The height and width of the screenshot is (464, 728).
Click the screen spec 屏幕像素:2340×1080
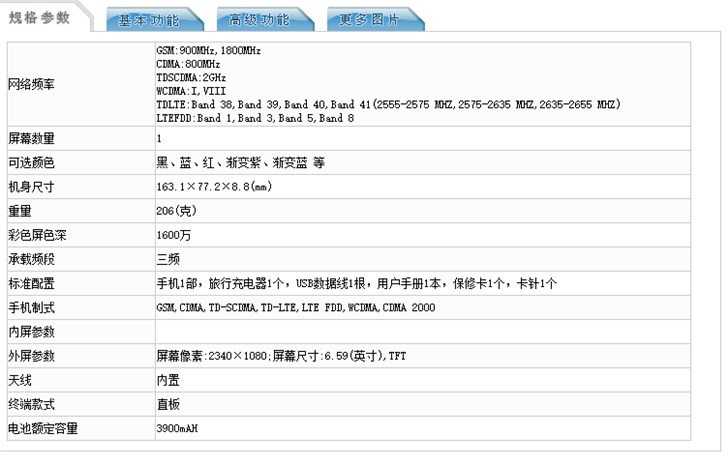281,356
